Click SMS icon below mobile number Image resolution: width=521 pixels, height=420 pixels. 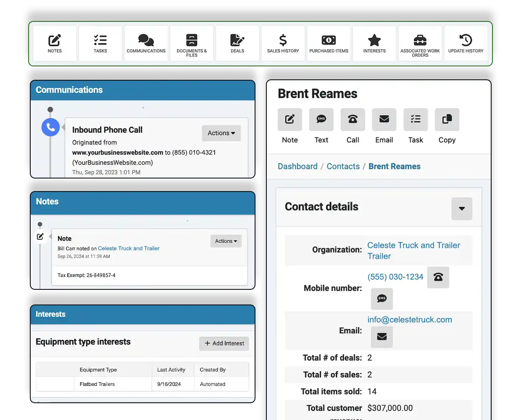tap(382, 299)
